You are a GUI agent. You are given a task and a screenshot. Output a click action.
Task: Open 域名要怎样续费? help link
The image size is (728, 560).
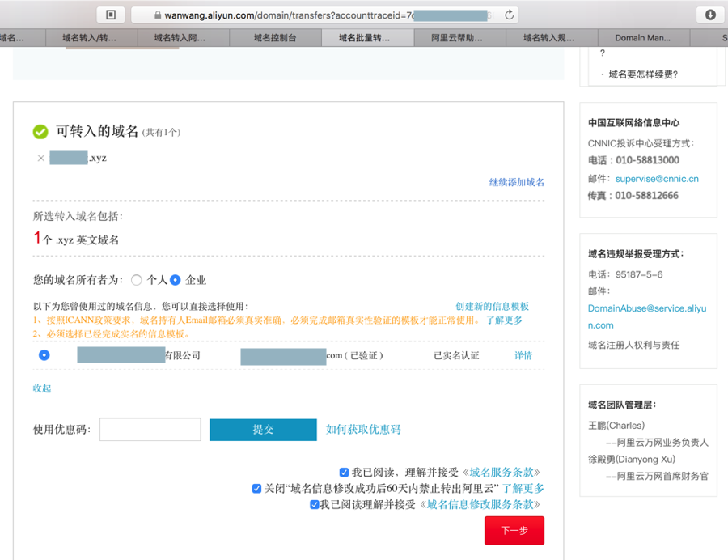point(643,74)
